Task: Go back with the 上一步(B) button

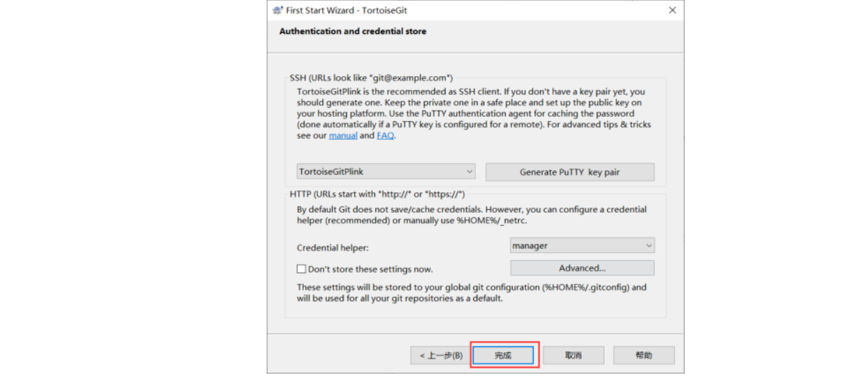Action: click(441, 356)
